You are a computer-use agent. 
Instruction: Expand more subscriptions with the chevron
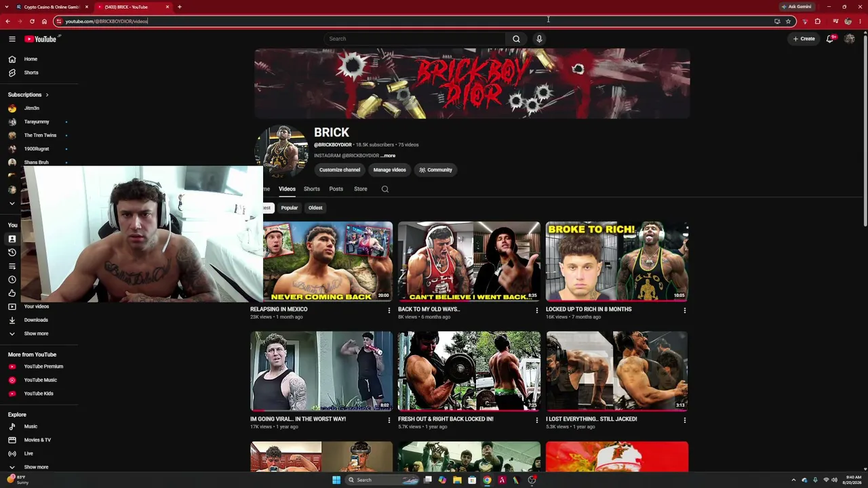coord(12,203)
